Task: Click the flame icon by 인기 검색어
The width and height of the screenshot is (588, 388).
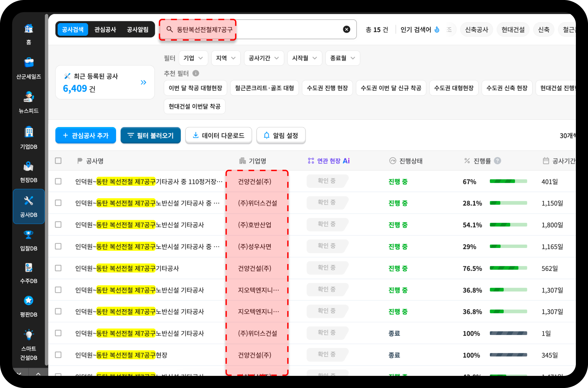Action: pyautogui.click(x=437, y=29)
